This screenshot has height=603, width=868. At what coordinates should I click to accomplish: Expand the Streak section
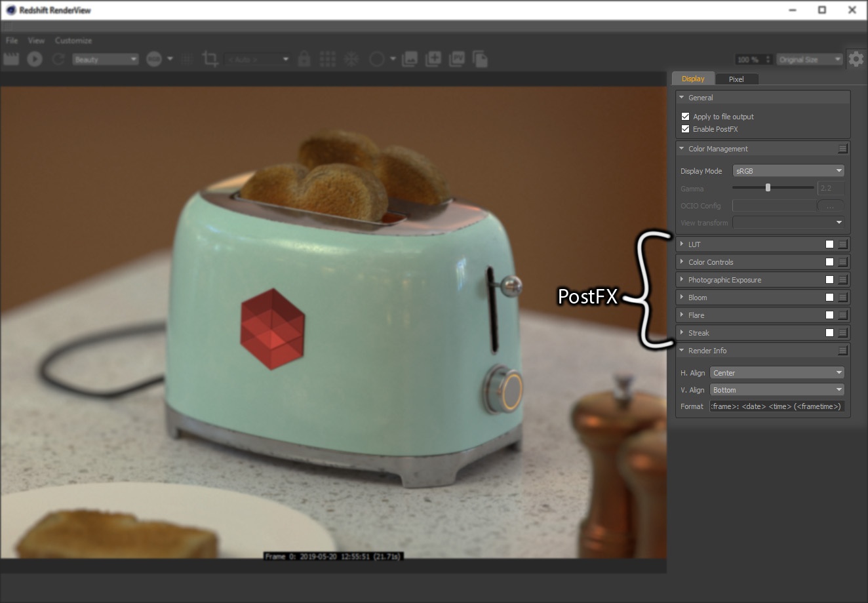(682, 332)
